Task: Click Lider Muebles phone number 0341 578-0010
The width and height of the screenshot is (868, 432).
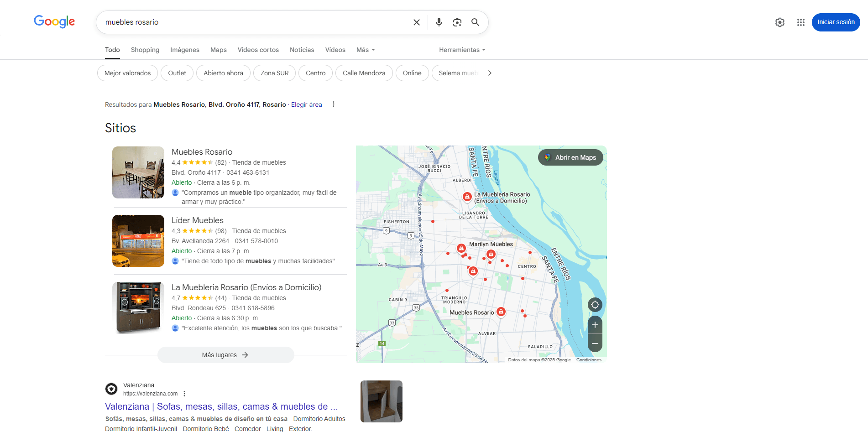Action: pos(256,241)
